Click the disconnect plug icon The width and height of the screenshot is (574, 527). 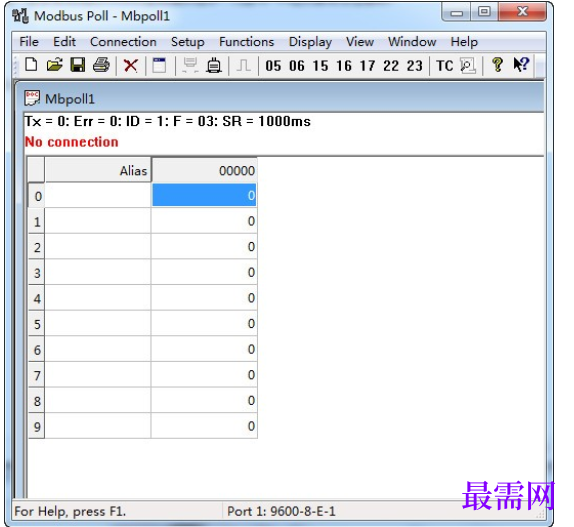click(214, 66)
